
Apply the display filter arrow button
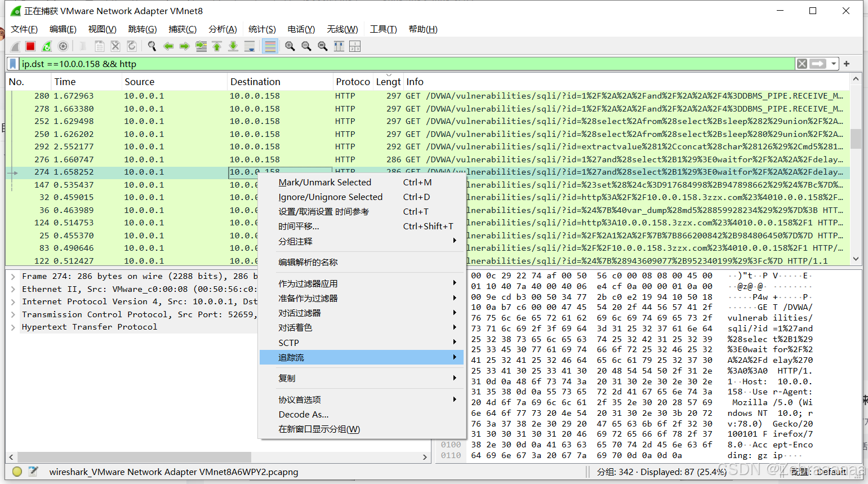[x=818, y=64]
